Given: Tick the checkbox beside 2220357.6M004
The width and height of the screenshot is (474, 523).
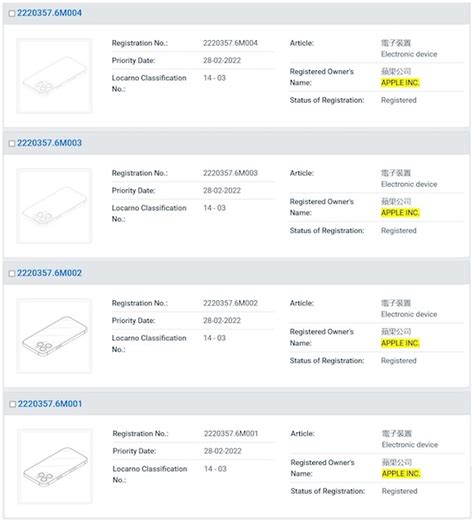Looking at the screenshot, I should (12, 13).
